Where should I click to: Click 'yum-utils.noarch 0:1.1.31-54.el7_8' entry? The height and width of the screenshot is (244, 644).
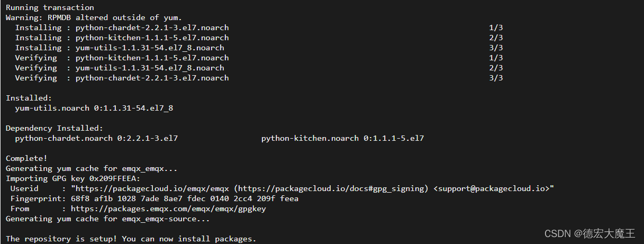[x=94, y=108]
